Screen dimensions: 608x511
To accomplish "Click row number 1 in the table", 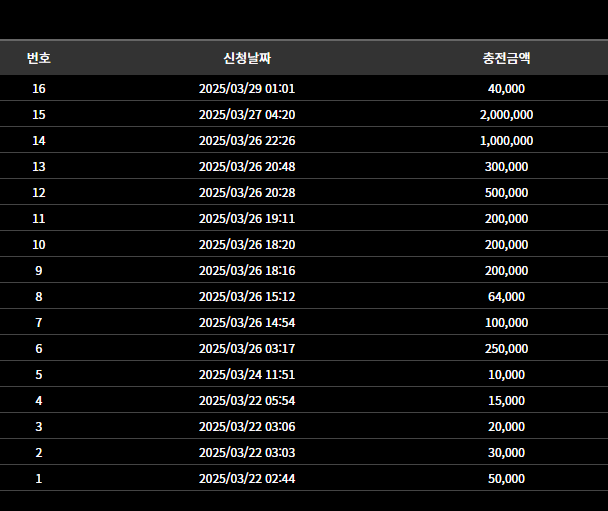I will pos(39,479).
